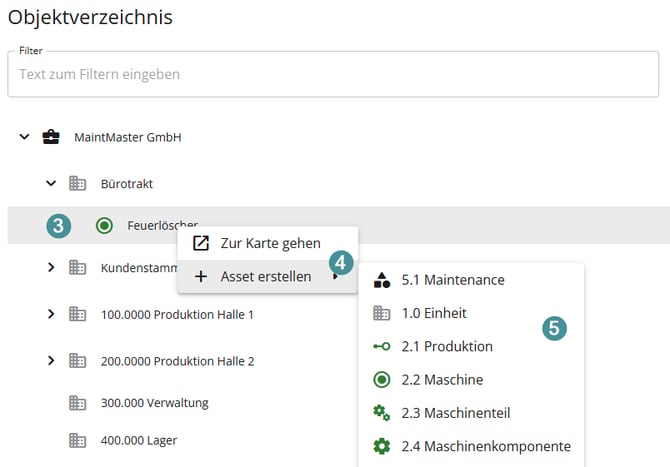Collapse the MaintMaster GmbH tree node

24,137
